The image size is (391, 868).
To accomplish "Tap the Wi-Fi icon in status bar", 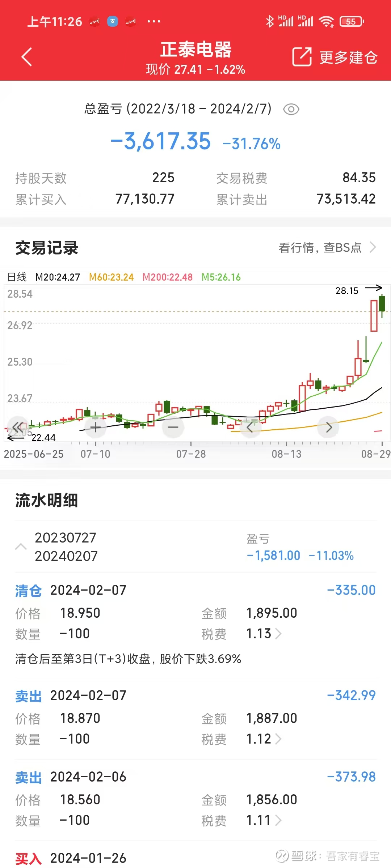I will (326, 22).
